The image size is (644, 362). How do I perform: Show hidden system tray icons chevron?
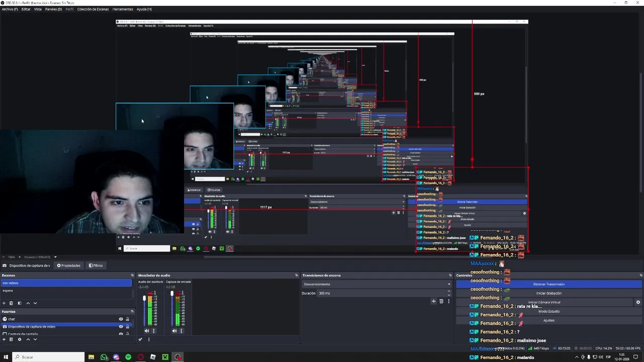coord(577,357)
